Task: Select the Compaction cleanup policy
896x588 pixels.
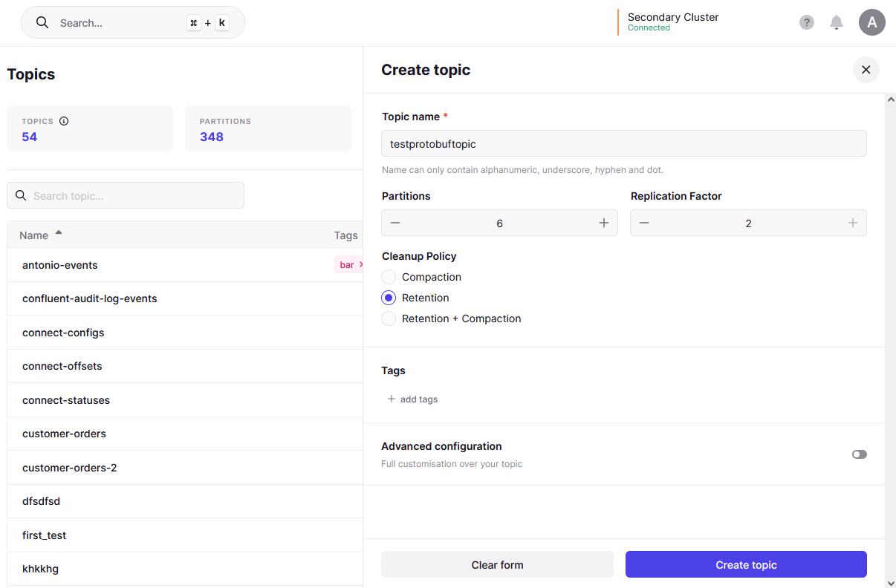Action: pyautogui.click(x=389, y=277)
